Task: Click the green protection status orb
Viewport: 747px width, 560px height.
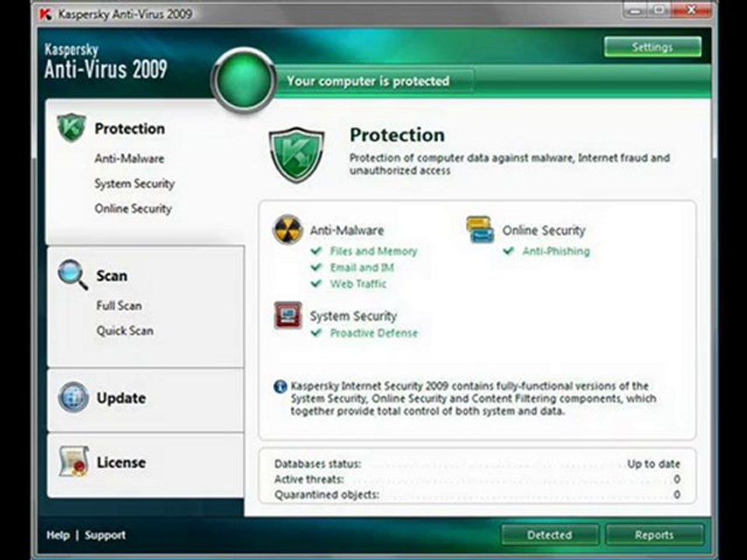Action: (x=244, y=80)
